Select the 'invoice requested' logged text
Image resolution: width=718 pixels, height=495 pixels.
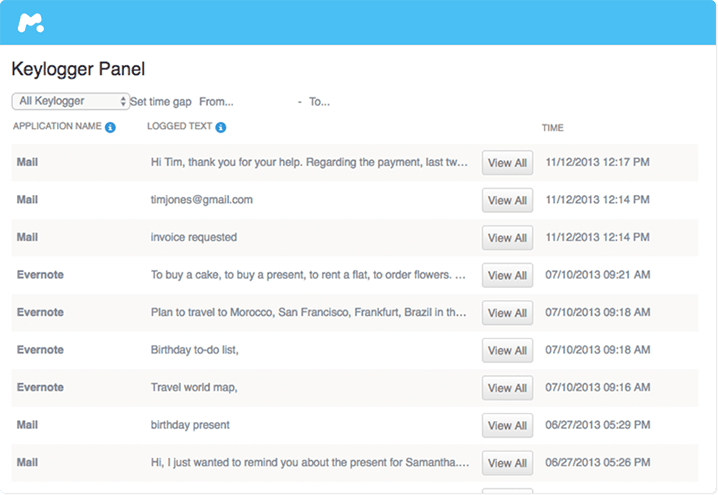coord(194,238)
